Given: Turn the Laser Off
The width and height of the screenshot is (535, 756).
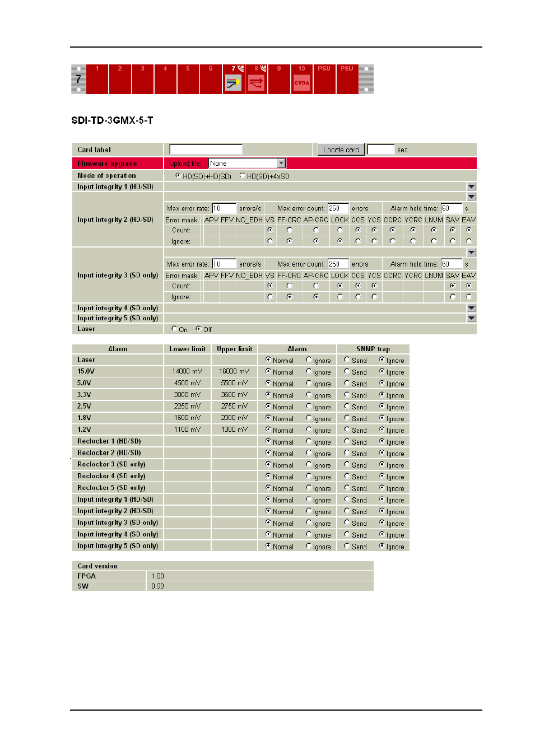Looking at the screenshot, I should tap(198, 329).
